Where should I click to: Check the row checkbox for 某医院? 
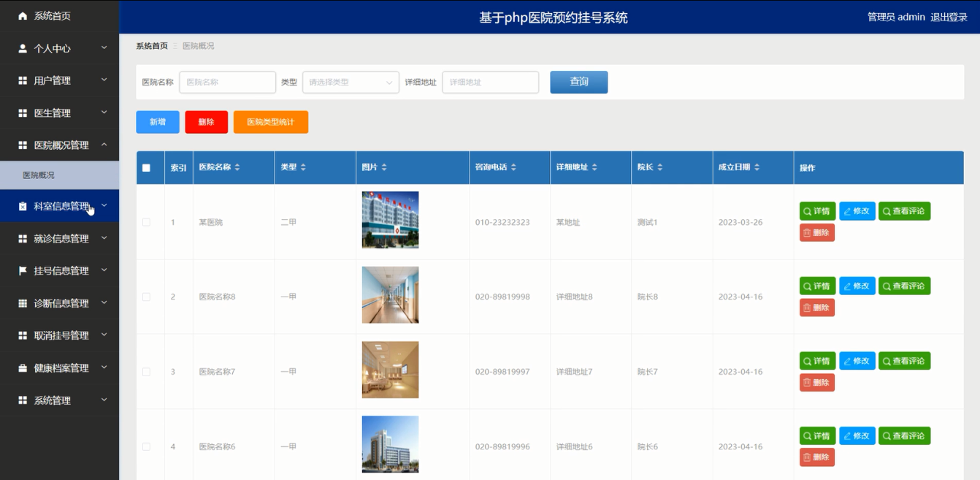(146, 222)
